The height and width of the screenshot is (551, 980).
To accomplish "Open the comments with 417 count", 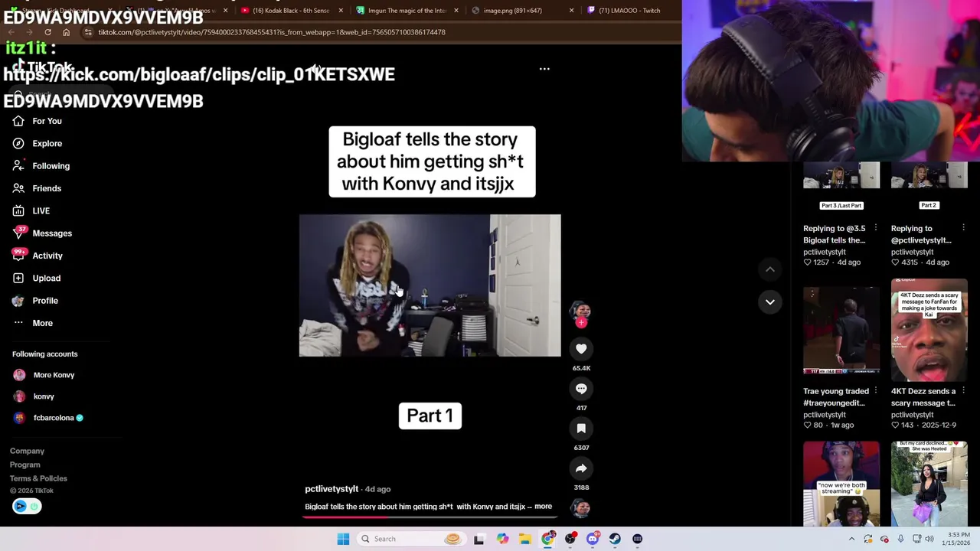I will [x=581, y=389].
